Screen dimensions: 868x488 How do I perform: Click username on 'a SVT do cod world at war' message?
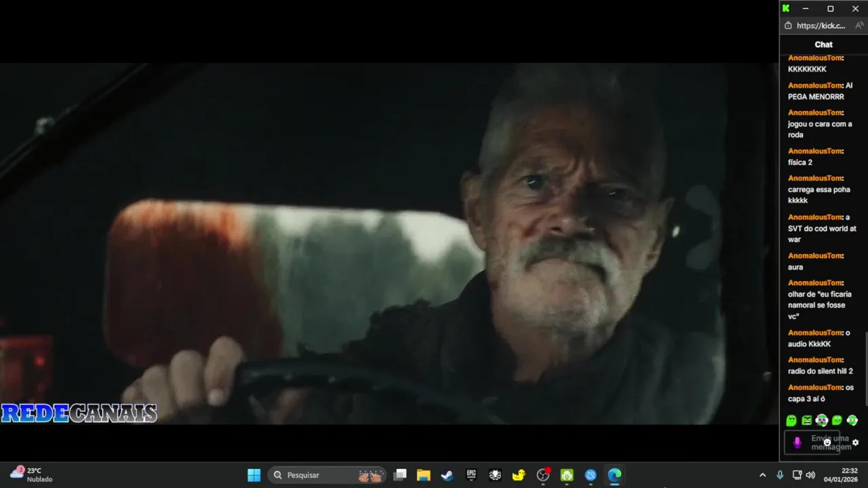click(815, 217)
